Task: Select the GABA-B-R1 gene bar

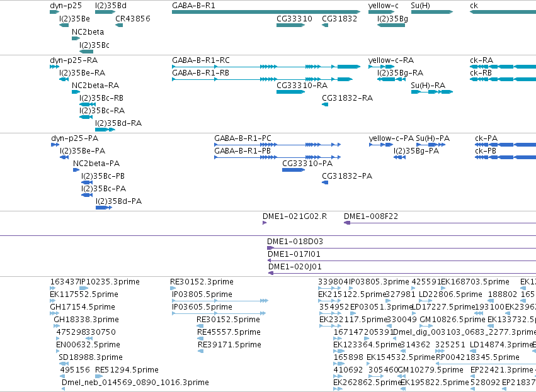Action: click(x=266, y=12)
